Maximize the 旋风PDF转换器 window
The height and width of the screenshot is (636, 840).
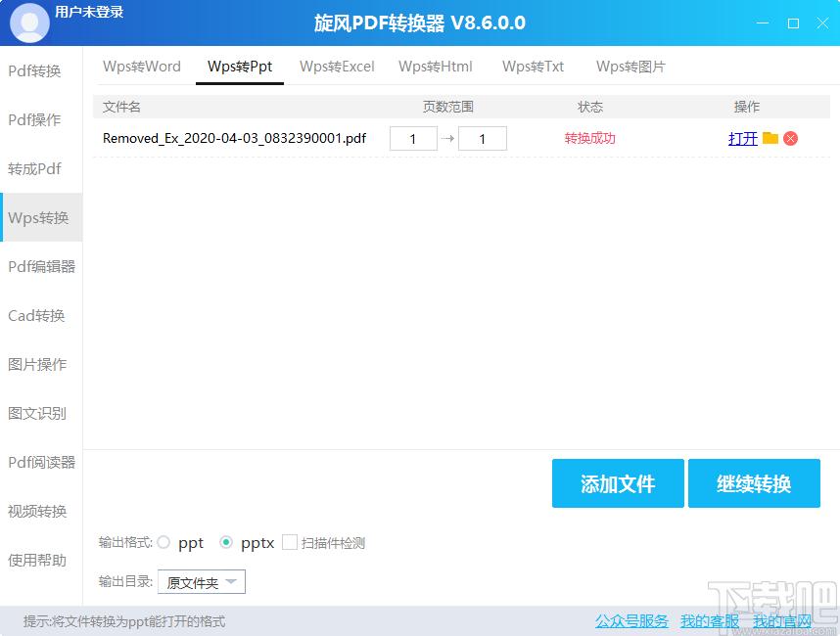793,23
